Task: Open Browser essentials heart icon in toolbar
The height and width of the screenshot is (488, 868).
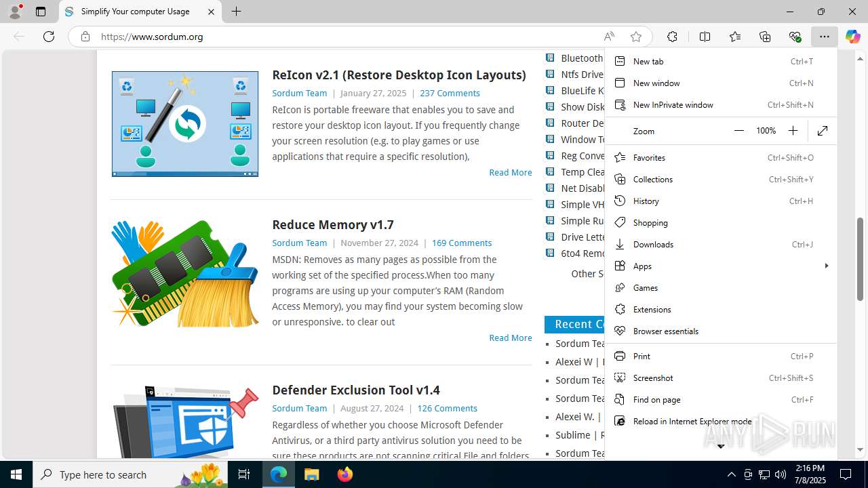Action: point(795,37)
